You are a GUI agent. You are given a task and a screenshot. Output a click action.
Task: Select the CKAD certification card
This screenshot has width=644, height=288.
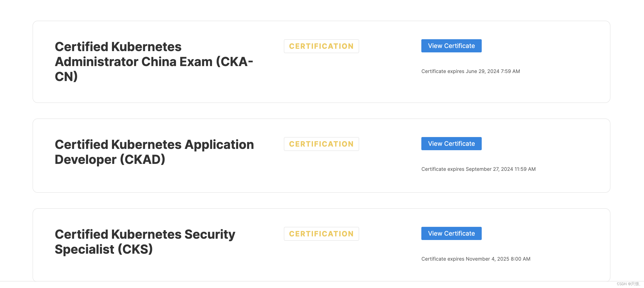click(x=322, y=155)
